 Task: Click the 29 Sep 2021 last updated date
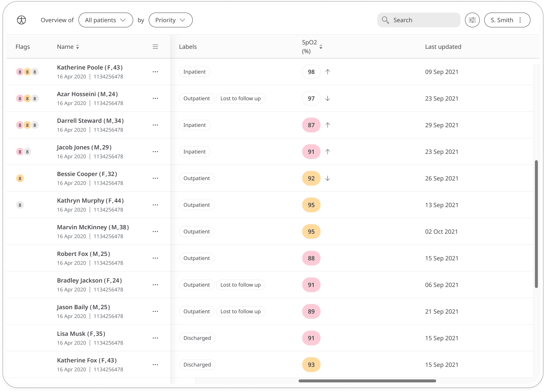[x=442, y=125]
